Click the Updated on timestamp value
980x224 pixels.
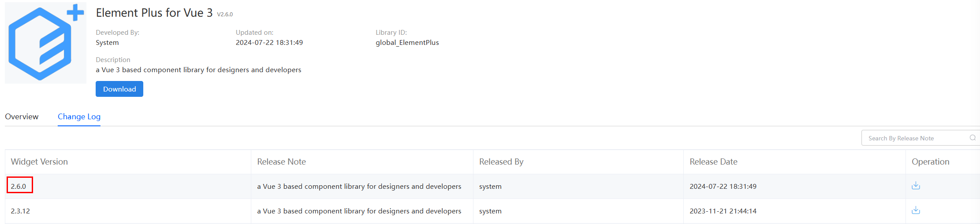point(269,43)
